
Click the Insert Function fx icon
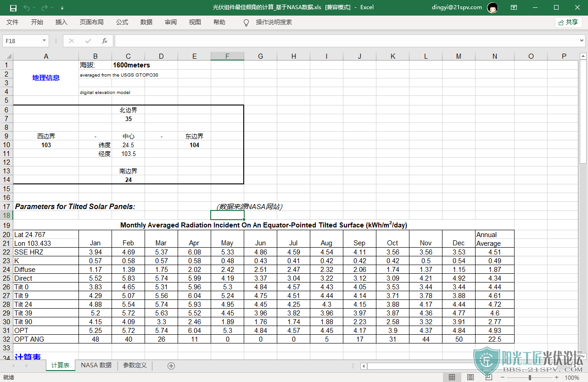[x=104, y=41]
